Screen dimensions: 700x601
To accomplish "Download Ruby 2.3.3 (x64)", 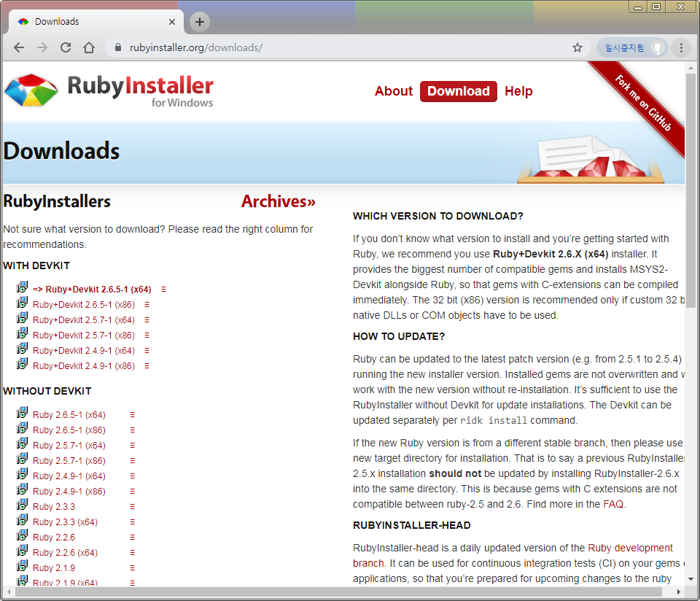I will point(65,522).
